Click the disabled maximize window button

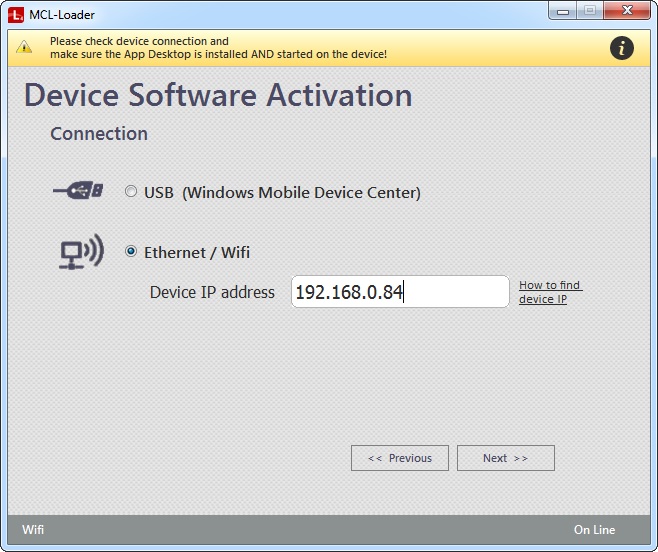(x=590, y=11)
